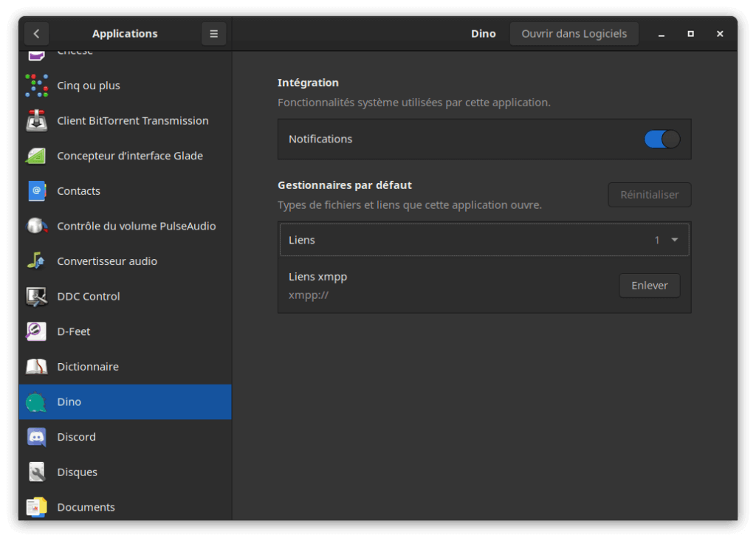
Task: Click the Cinq ou plus app icon
Action: coord(37,86)
